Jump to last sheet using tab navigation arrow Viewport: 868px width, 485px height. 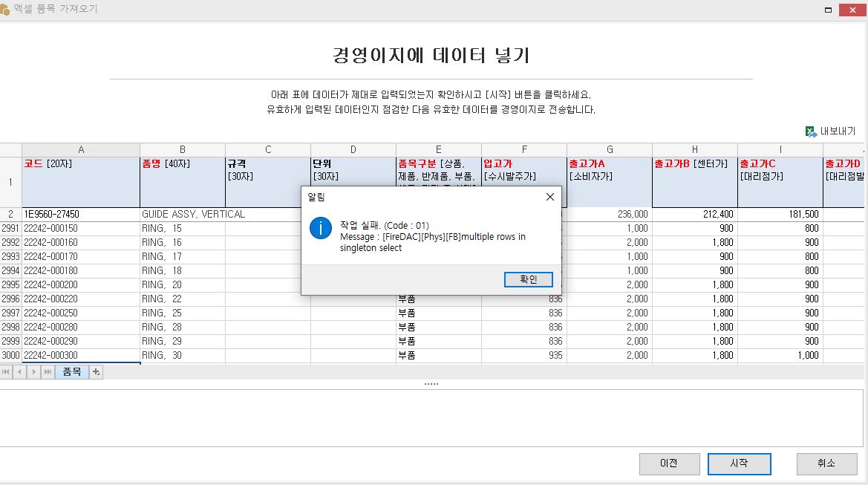point(48,372)
